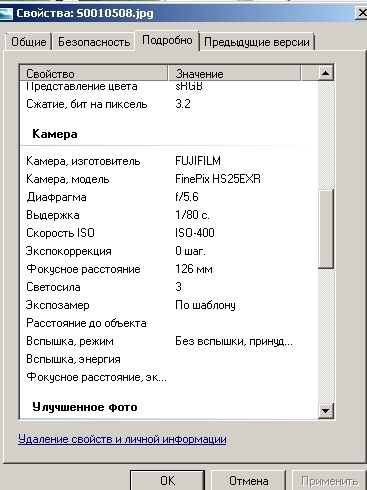This screenshot has width=367, height=490.
Task: Select the Камера, изготовитель property row
Action: click(x=169, y=161)
